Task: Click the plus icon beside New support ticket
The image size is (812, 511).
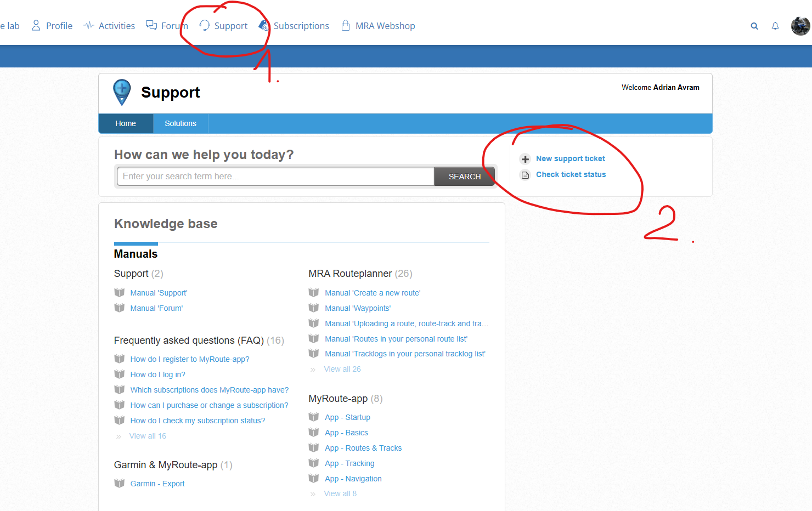Action: pos(525,159)
